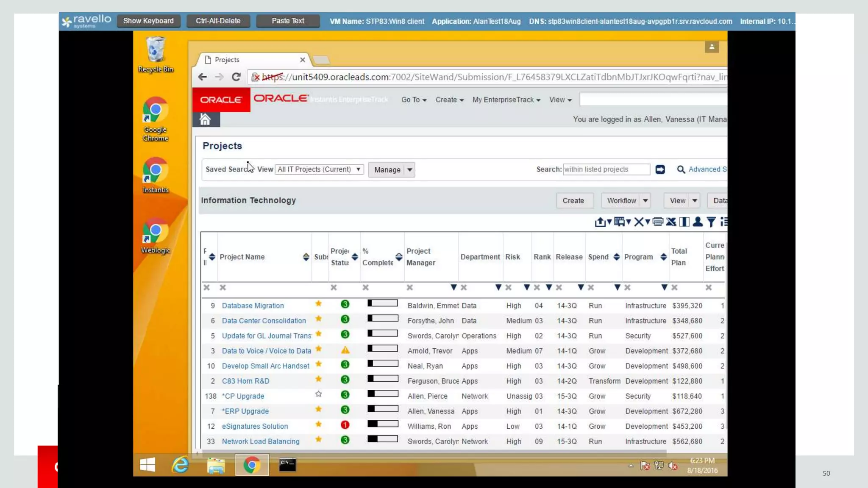Click the progress bar for Network Load Balancing
Viewport: 868px width, 488px height.
pyautogui.click(x=383, y=439)
